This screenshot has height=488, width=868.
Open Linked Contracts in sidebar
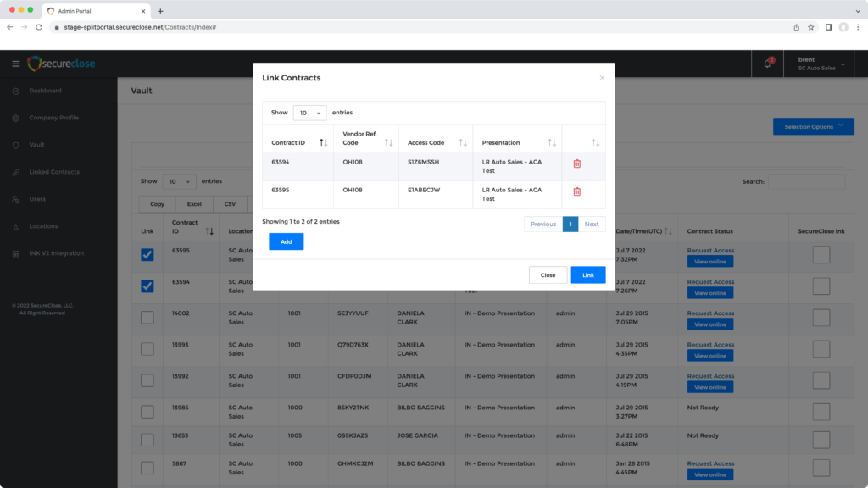click(x=54, y=172)
